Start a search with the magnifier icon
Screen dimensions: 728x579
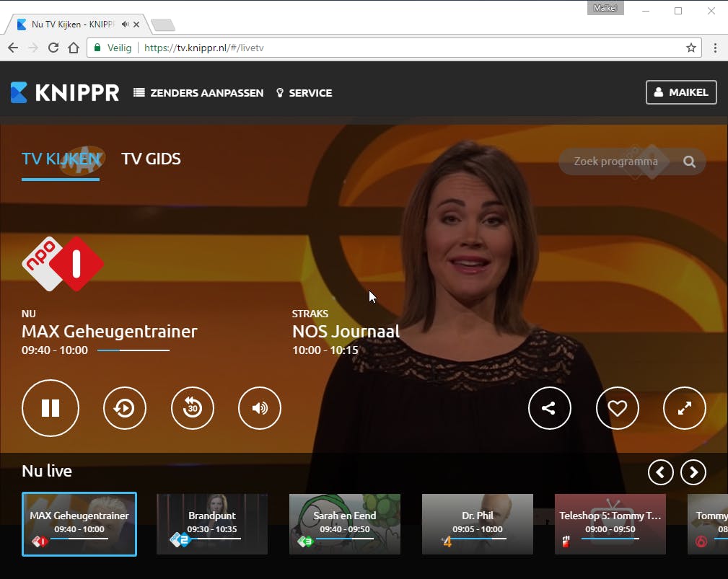[688, 162]
